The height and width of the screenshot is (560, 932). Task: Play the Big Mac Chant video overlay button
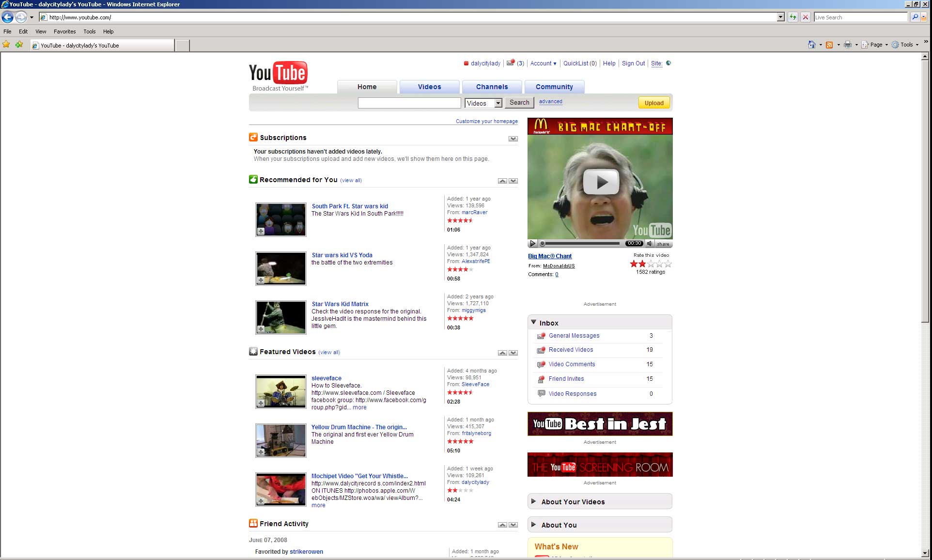601,182
